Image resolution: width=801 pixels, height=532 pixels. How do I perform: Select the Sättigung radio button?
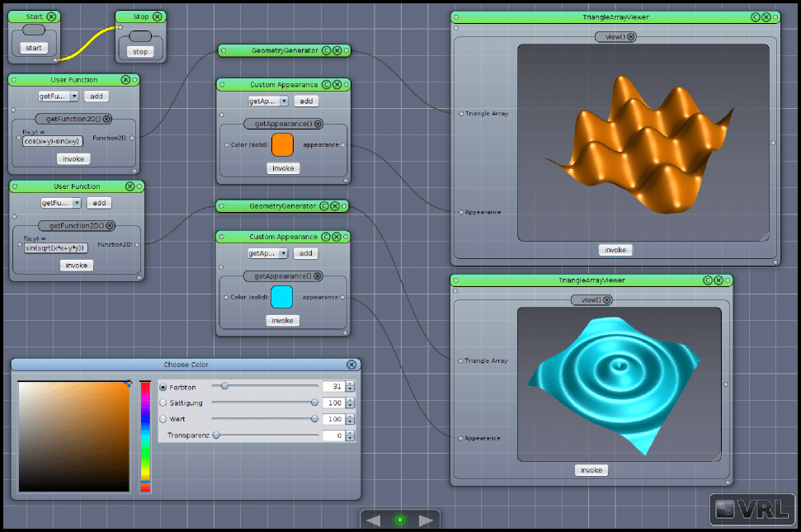[x=163, y=403]
